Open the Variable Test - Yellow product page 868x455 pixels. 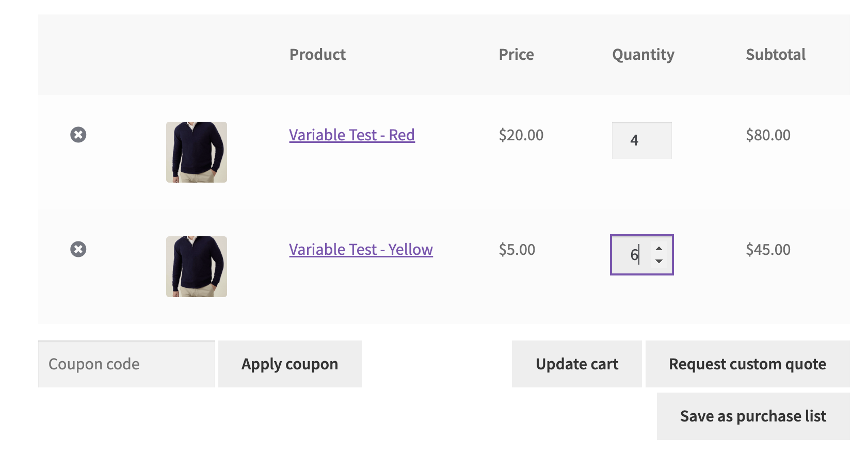click(360, 249)
